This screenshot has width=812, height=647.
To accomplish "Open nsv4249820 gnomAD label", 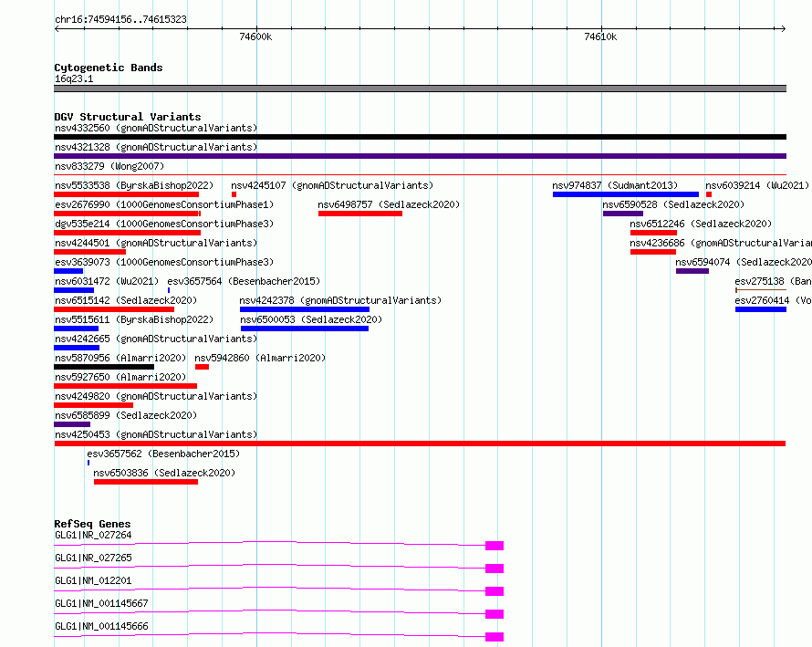I will (156, 396).
